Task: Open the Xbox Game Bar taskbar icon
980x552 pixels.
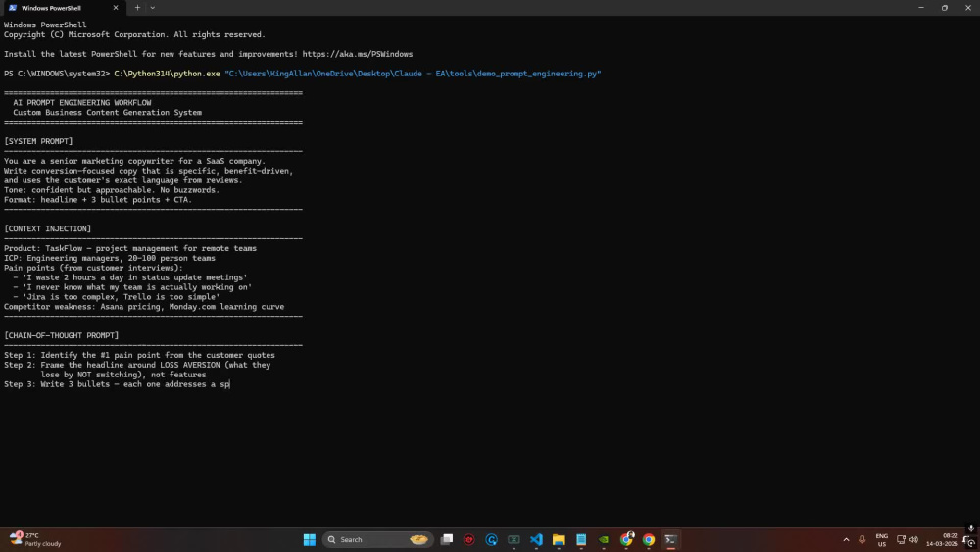Action: click(514, 539)
